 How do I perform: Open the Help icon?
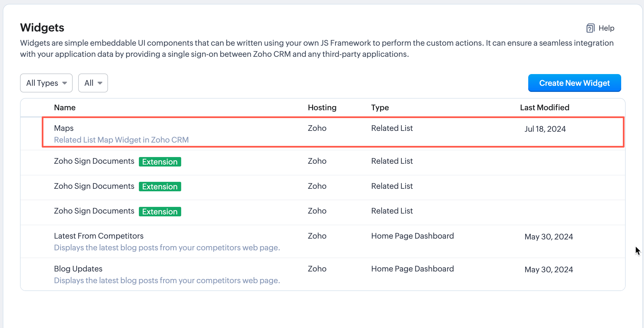click(590, 28)
